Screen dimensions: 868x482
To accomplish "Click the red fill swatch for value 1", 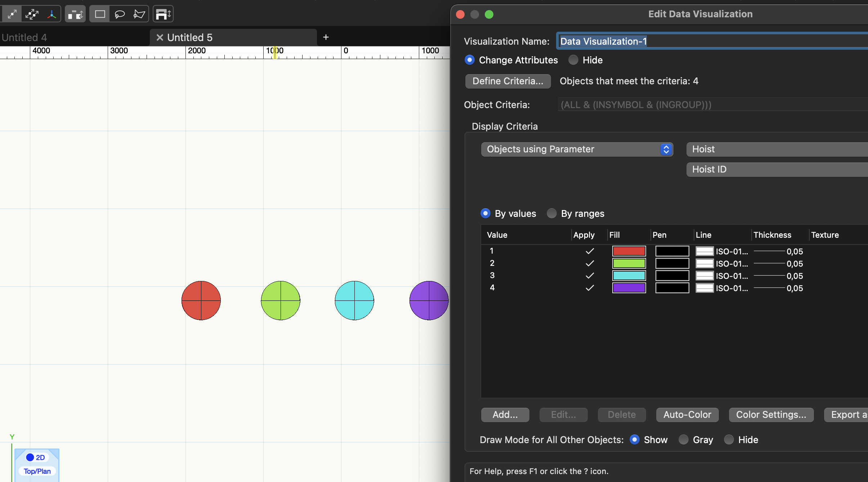I will point(629,251).
